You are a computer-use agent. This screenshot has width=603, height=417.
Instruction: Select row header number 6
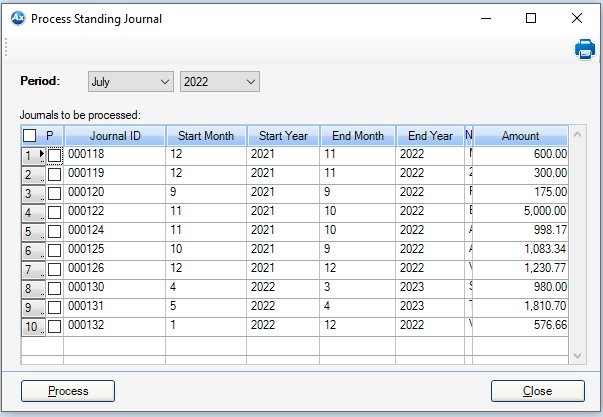33,251
